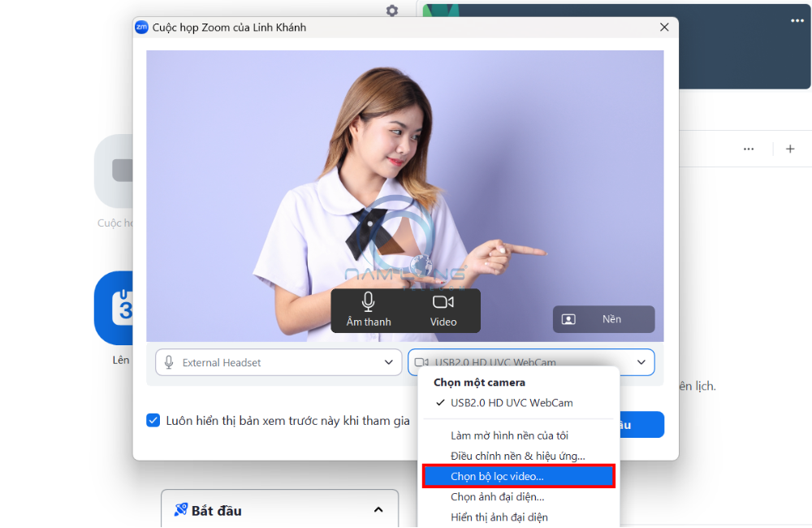This screenshot has height=528, width=812.
Task: Open settings via the gear icon at top
Action: point(391,11)
